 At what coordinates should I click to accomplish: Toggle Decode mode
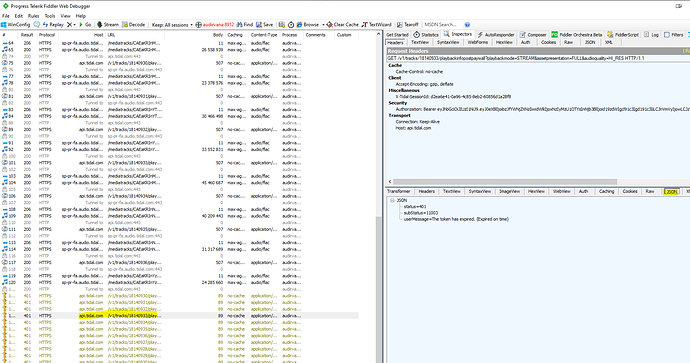pyautogui.click(x=134, y=25)
